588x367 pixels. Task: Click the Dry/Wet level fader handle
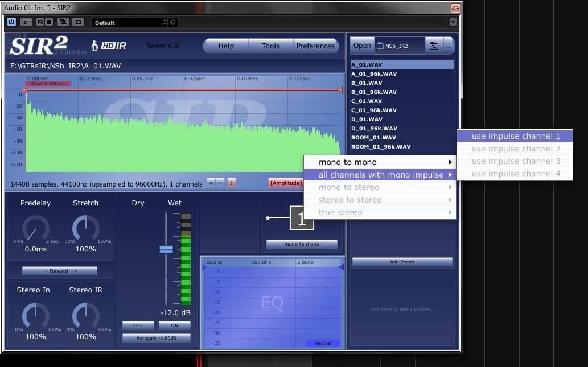pos(166,249)
